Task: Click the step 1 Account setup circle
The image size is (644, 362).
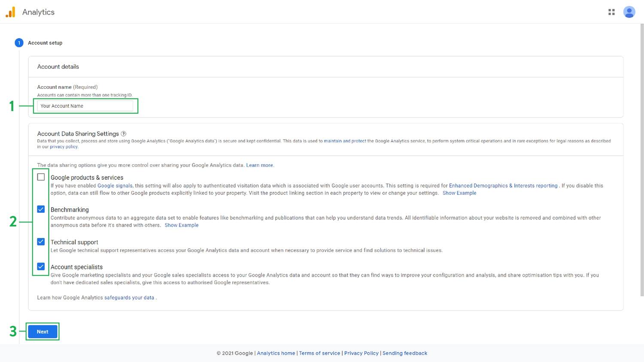Action: point(19,43)
